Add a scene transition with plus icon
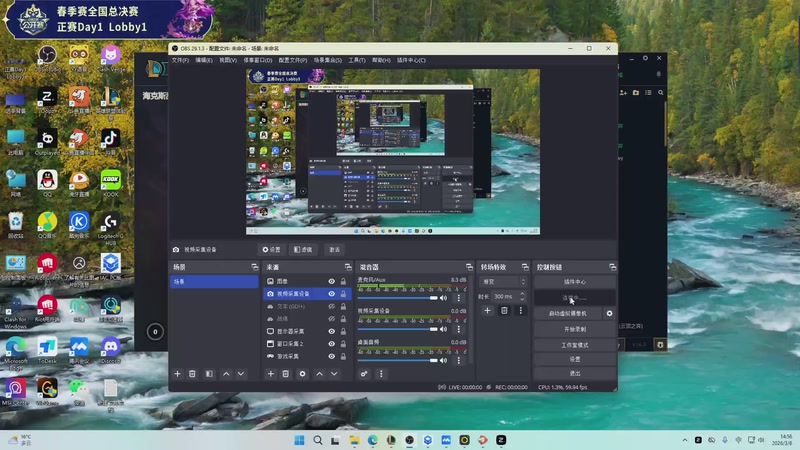The height and width of the screenshot is (450, 800). (x=487, y=310)
